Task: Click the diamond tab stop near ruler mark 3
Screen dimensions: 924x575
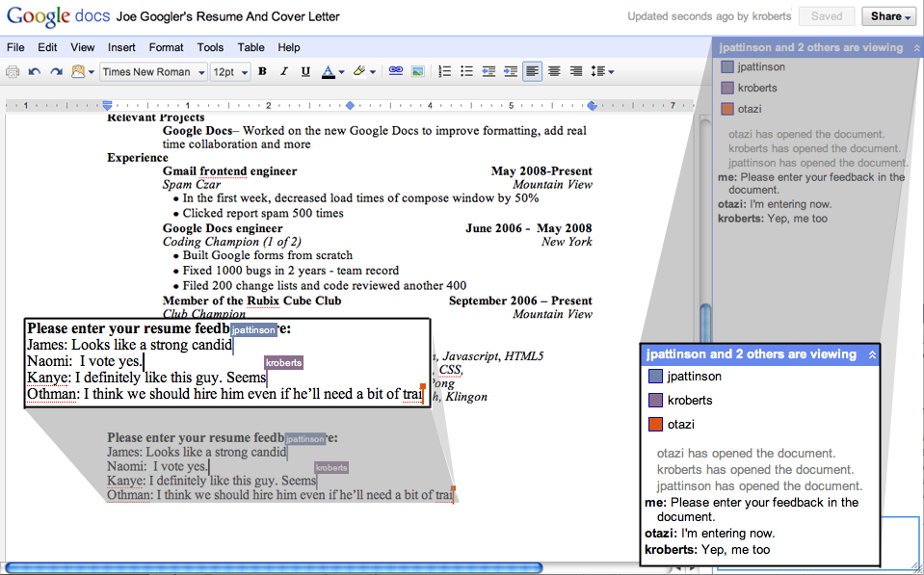Action: [350, 105]
